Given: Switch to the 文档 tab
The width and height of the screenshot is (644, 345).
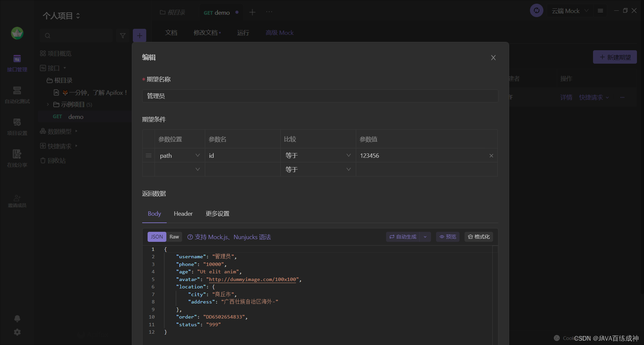Looking at the screenshot, I should tap(171, 33).
